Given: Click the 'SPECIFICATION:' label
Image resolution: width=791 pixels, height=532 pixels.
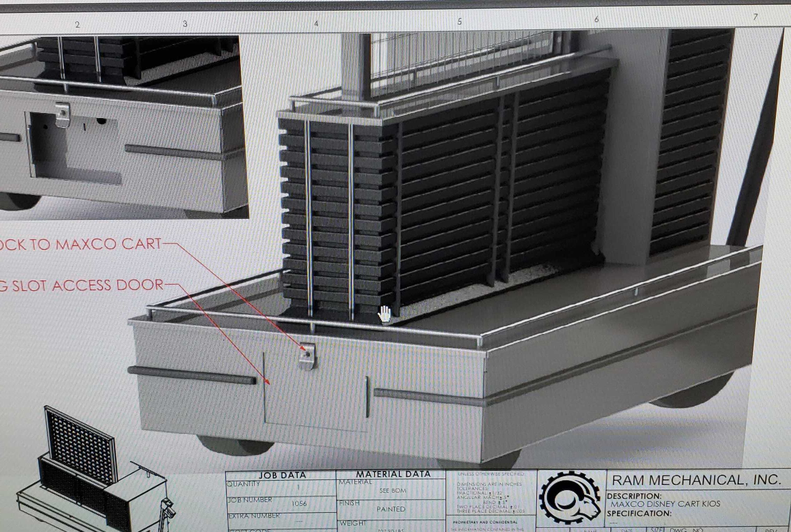Looking at the screenshot, I should tap(639, 513).
